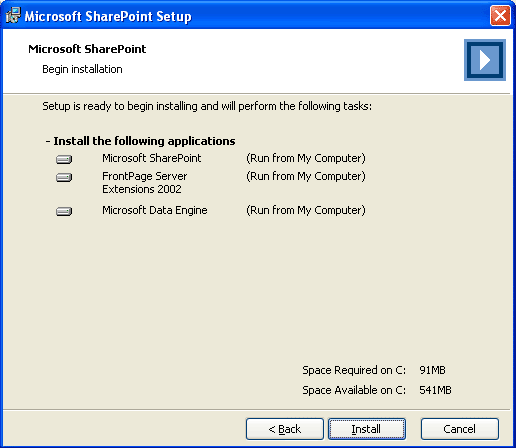The width and height of the screenshot is (516, 448).
Task: Click the drive icon beside Microsoft Data Engine
Action: tap(64, 211)
